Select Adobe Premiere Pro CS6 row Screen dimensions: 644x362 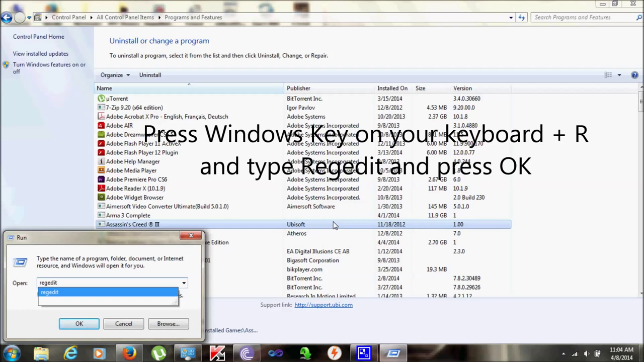[x=303, y=179]
